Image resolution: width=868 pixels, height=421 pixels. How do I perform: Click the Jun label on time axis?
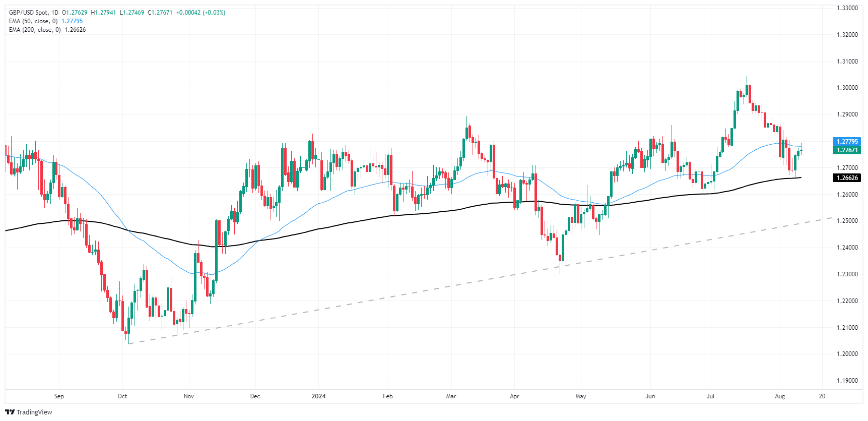(x=650, y=396)
